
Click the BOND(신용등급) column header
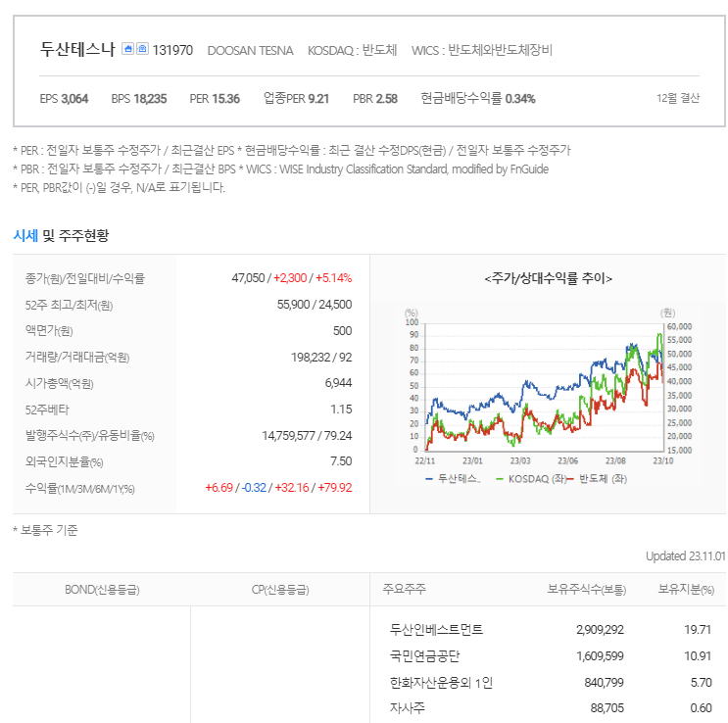(x=102, y=589)
